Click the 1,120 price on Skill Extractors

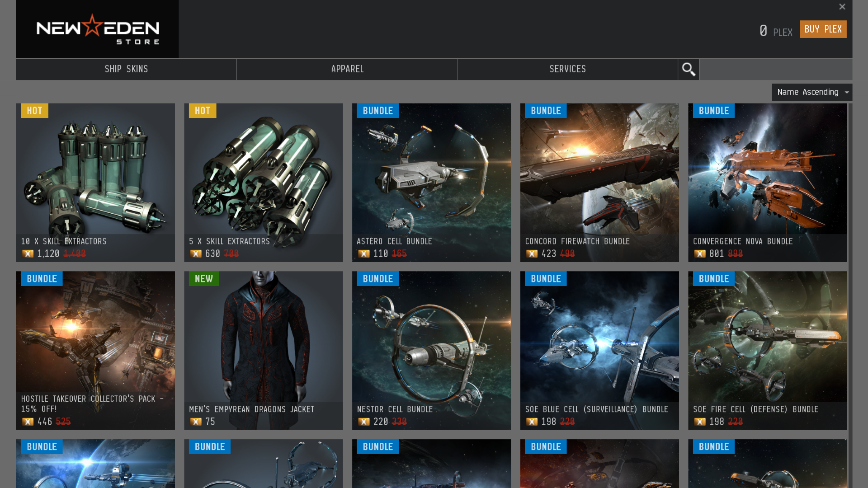point(48,254)
